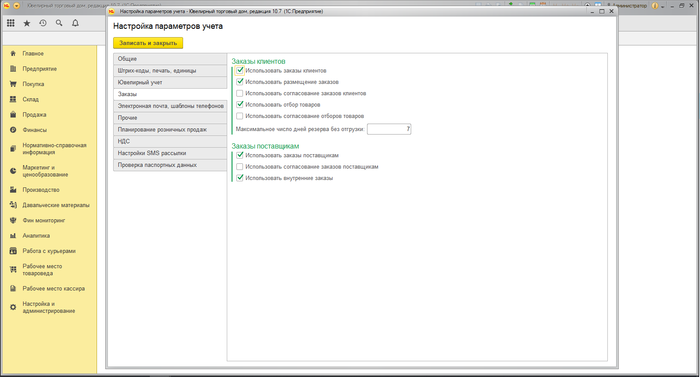Click the Давальческие материалы icon

pyautogui.click(x=13, y=205)
